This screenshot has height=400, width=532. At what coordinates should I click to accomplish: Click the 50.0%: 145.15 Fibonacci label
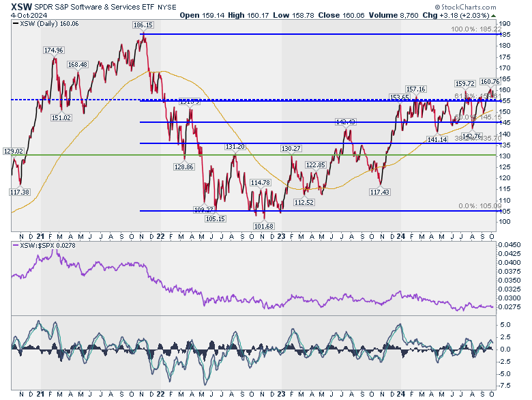tap(477, 117)
